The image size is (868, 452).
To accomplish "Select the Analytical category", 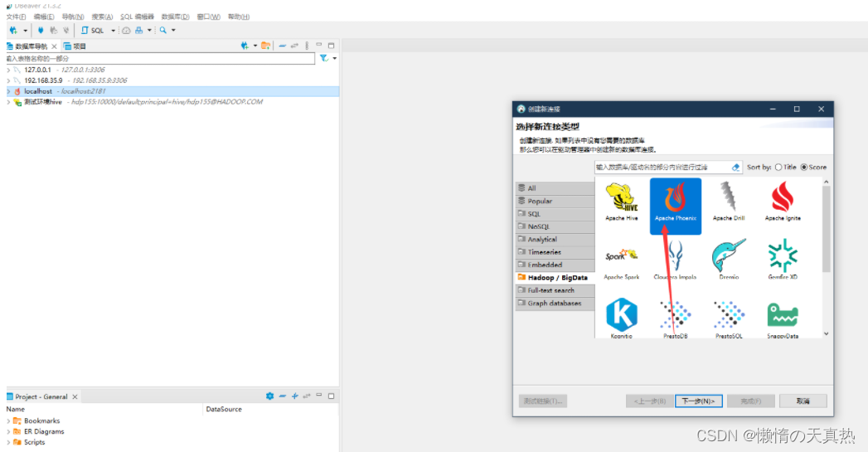I will click(x=555, y=240).
